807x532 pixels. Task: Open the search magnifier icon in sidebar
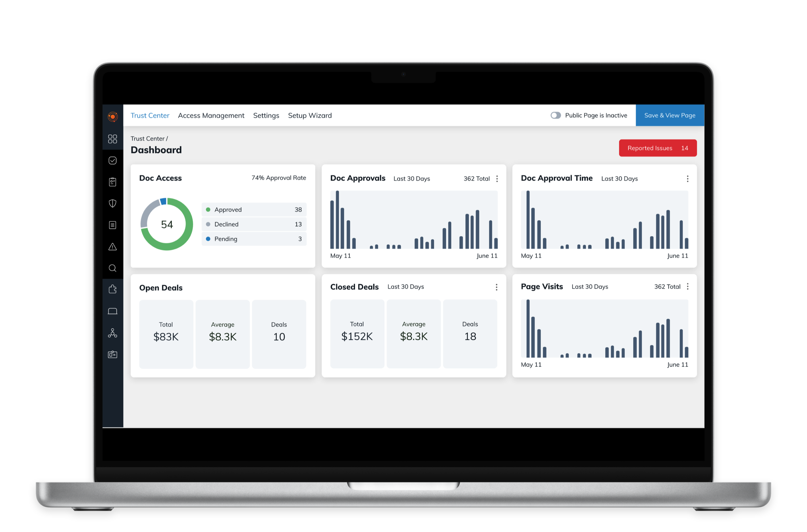pyautogui.click(x=113, y=268)
